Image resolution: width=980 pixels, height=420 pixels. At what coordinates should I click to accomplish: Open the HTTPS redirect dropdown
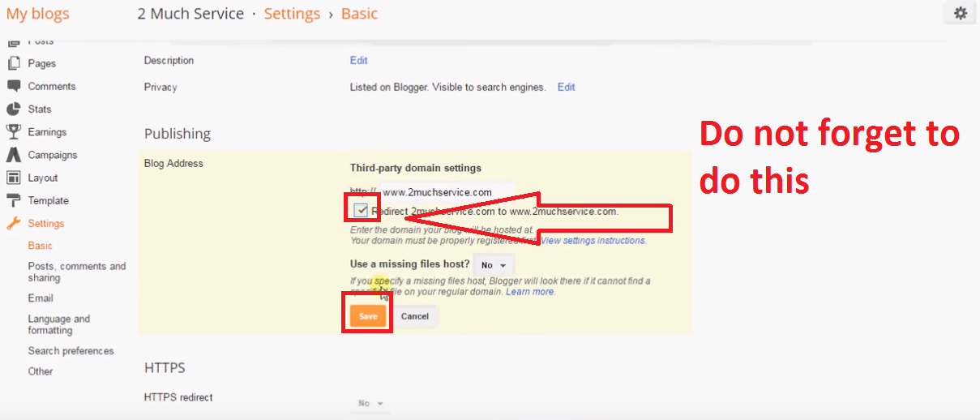(370, 403)
